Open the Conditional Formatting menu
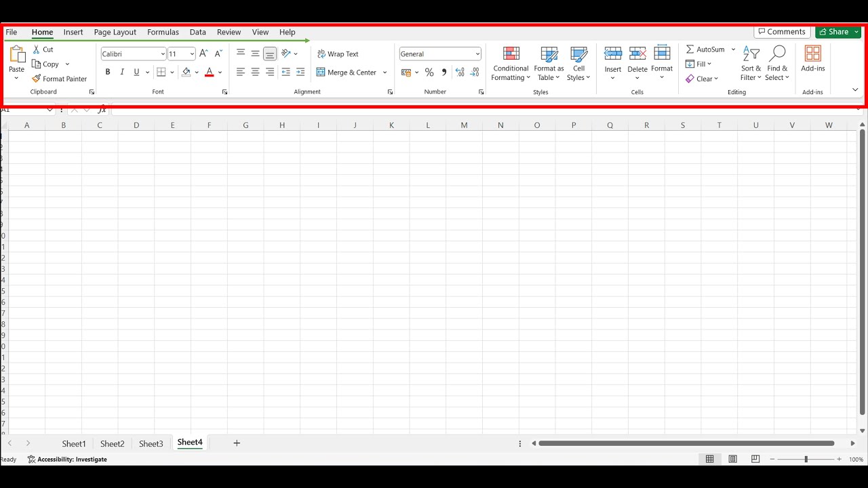 511,64
